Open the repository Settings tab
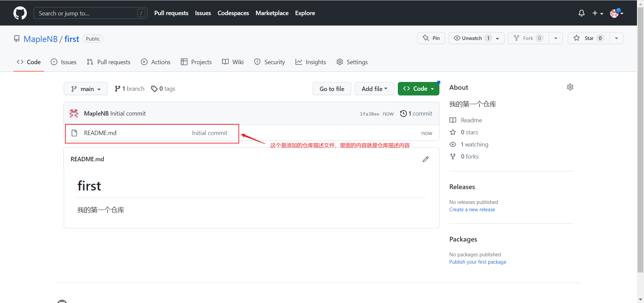 click(x=352, y=62)
